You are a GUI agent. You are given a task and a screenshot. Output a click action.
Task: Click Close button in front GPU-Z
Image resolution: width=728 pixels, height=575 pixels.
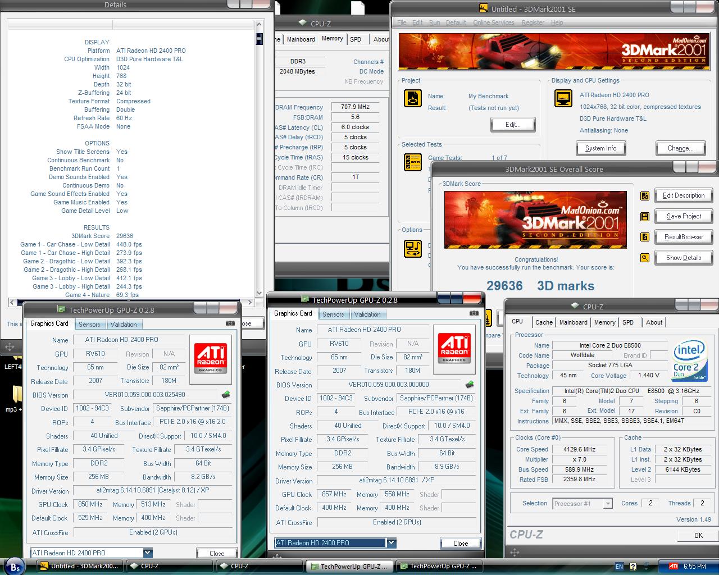[x=461, y=543]
